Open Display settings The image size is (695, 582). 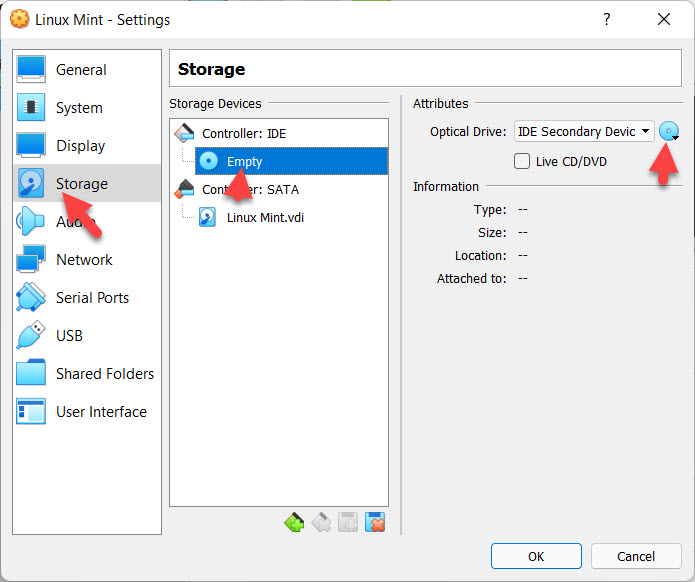tap(80, 146)
